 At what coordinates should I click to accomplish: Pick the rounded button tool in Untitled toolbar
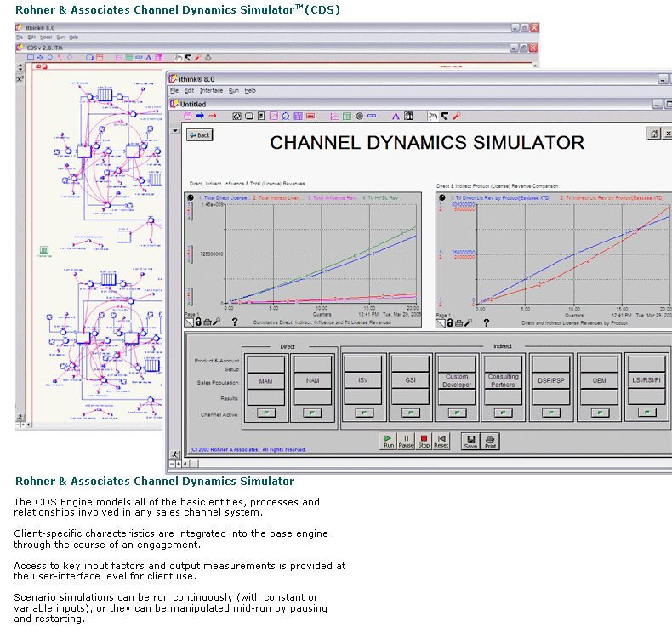coord(249,117)
